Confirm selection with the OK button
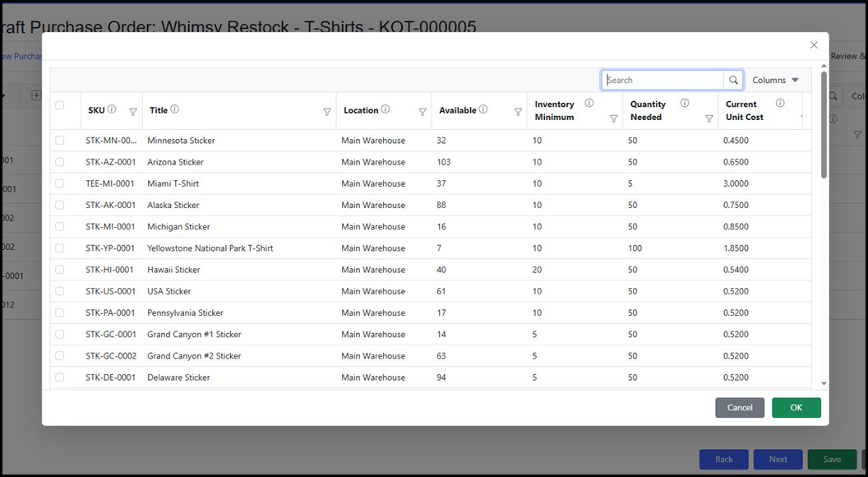This screenshot has width=868, height=477. click(796, 408)
